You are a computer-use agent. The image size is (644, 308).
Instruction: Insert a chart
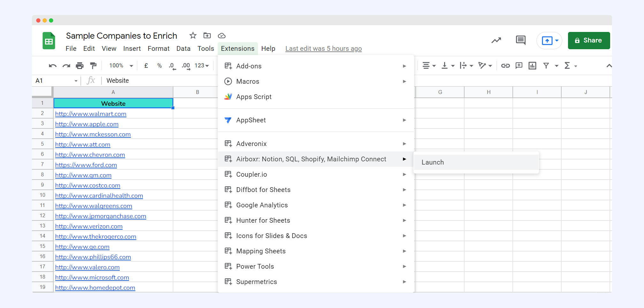click(532, 65)
